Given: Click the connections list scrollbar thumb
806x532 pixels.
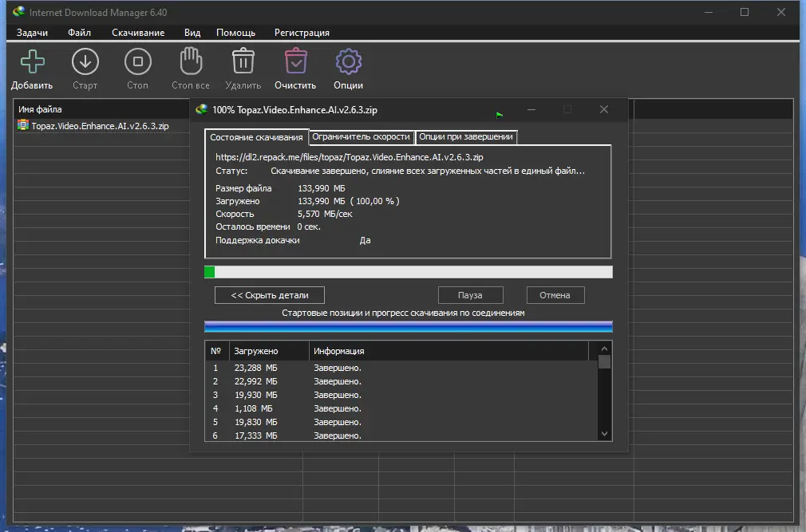Looking at the screenshot, I should (605, 361).
